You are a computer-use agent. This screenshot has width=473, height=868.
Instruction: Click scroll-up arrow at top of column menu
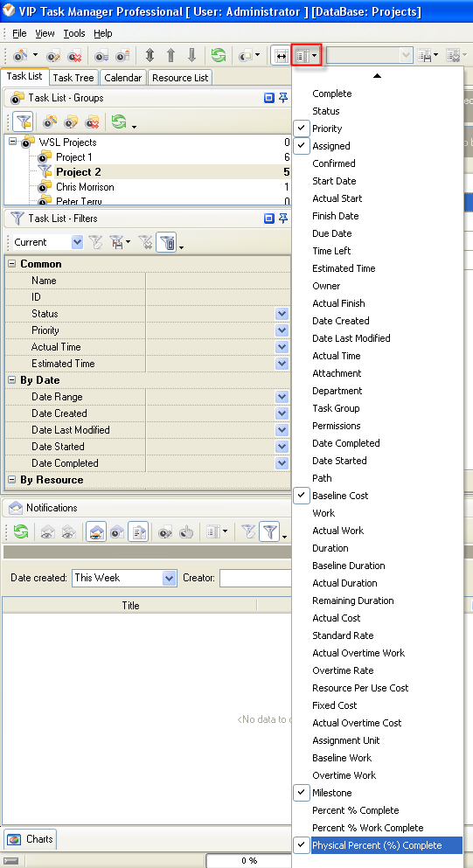coord(377,75)
